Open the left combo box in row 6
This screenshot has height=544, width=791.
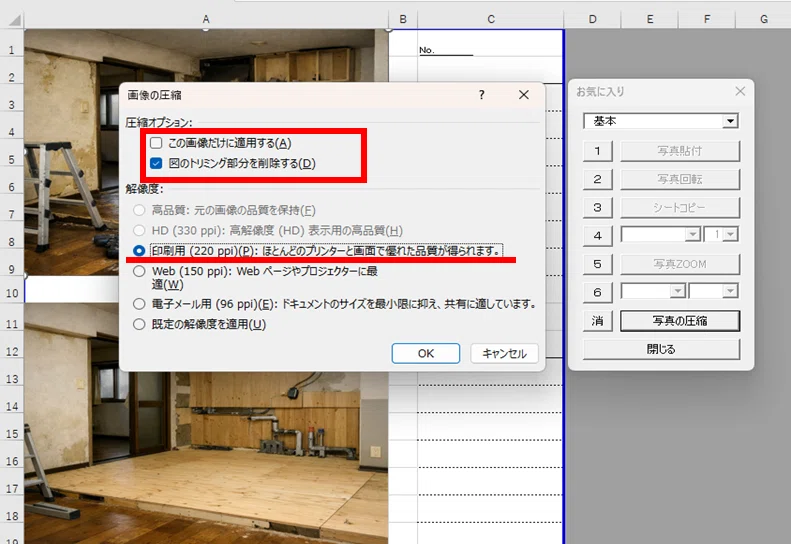point(678,291)
